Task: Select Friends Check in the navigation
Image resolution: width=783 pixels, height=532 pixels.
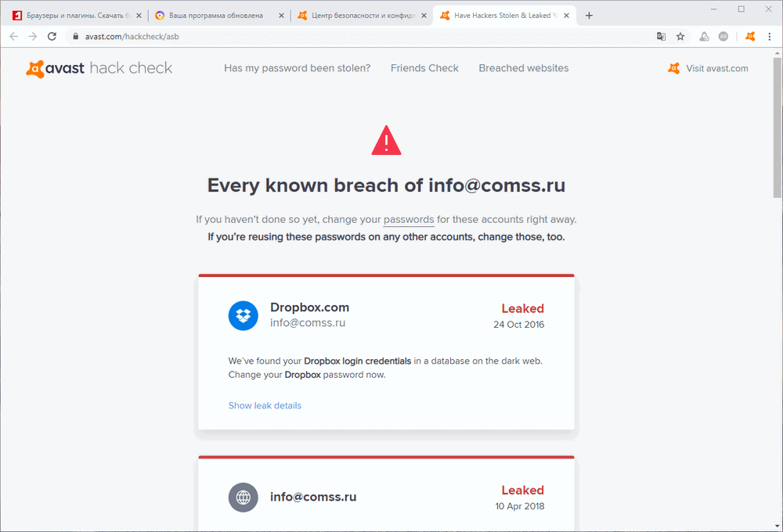Action: 424,68
